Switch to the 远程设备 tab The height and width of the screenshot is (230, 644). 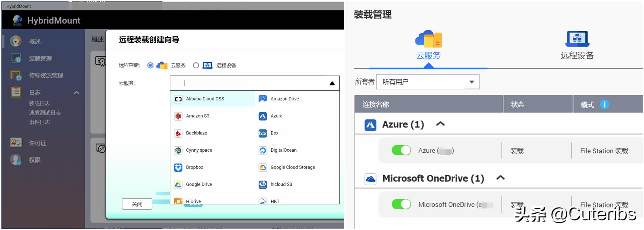point(577,45)
